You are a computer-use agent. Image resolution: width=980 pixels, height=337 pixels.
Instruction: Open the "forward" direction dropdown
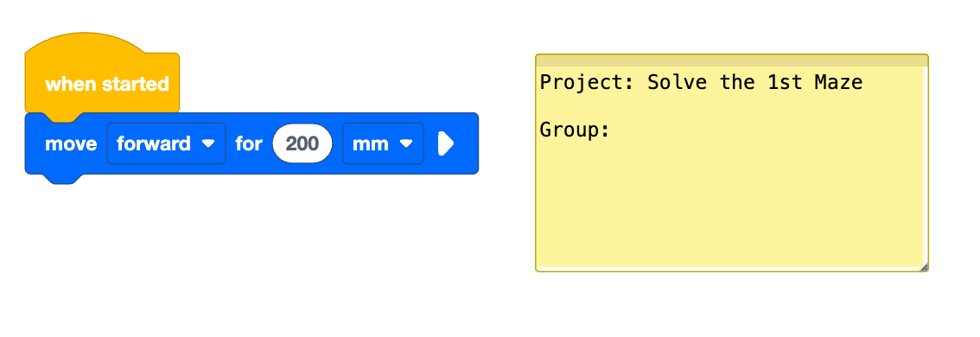[x=166, y=143]
